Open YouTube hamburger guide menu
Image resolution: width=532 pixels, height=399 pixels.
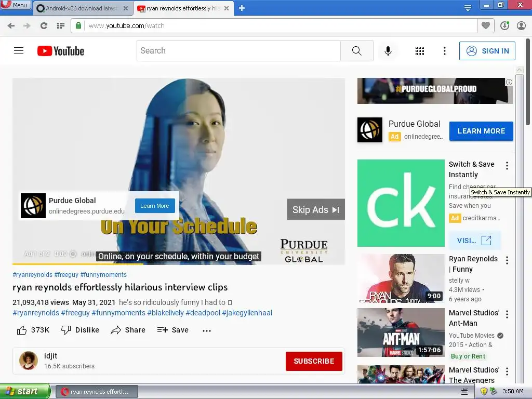[19, 51]
